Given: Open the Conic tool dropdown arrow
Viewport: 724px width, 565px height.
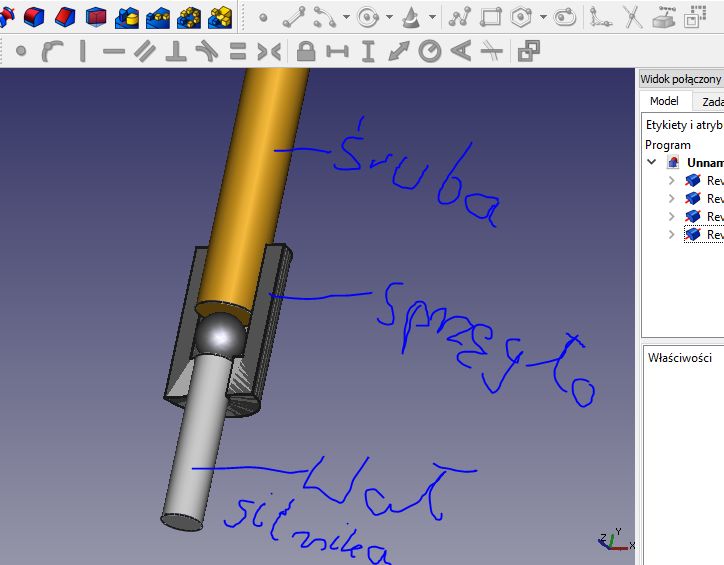Looking at the screenshot, I should click(x=432, y=17).
